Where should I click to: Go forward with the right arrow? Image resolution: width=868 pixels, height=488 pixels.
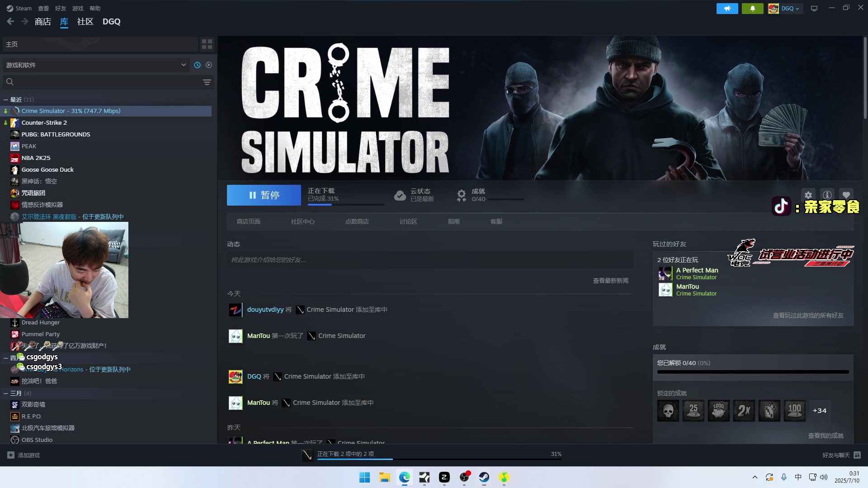[x=25, y=21]
